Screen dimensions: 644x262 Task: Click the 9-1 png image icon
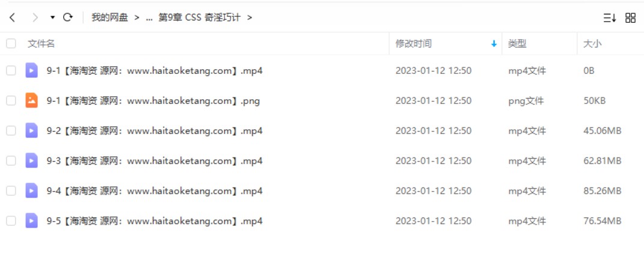[x=32, y=100]
